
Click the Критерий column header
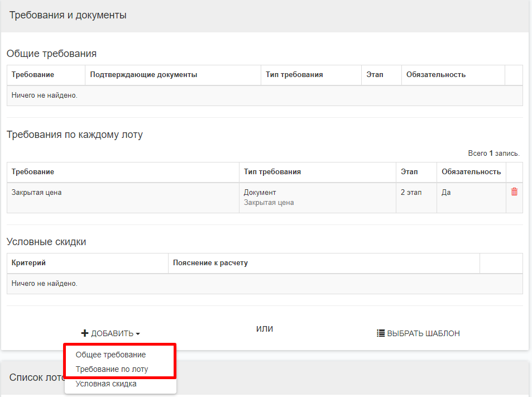tap(28, 263)
